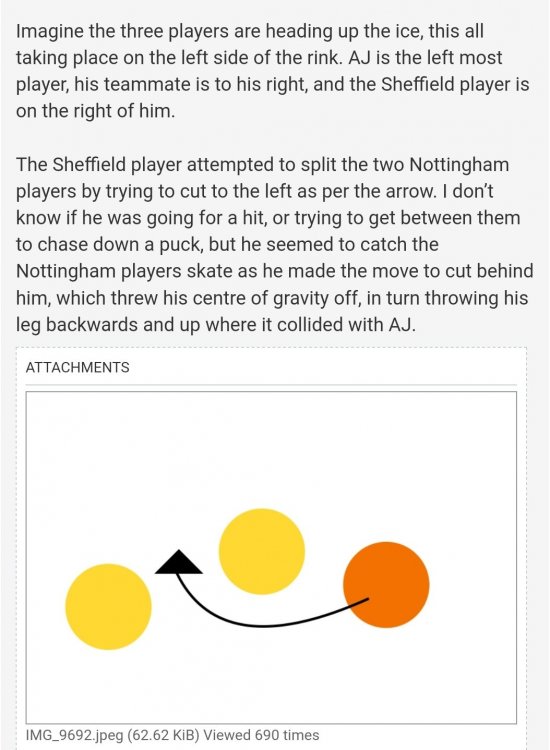Click the 'Viewed 690 times' text
Screen dimensions: 550x750
[x=261, y=735]
